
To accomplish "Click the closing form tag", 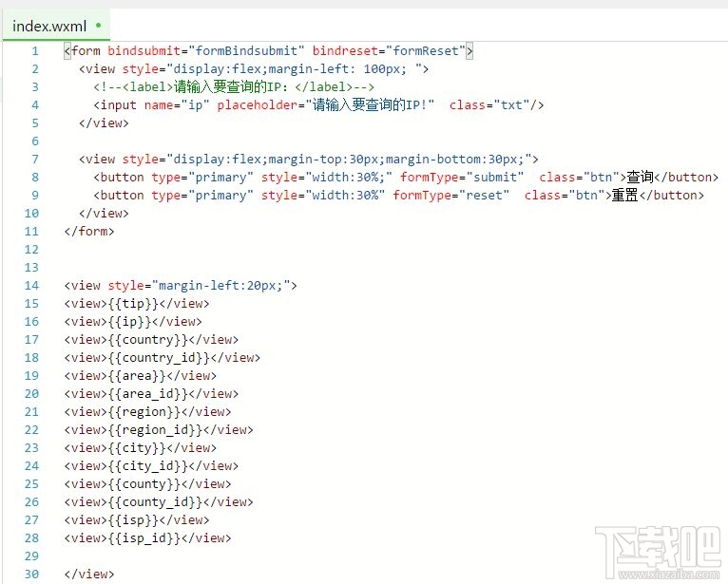I will [89, 232].
